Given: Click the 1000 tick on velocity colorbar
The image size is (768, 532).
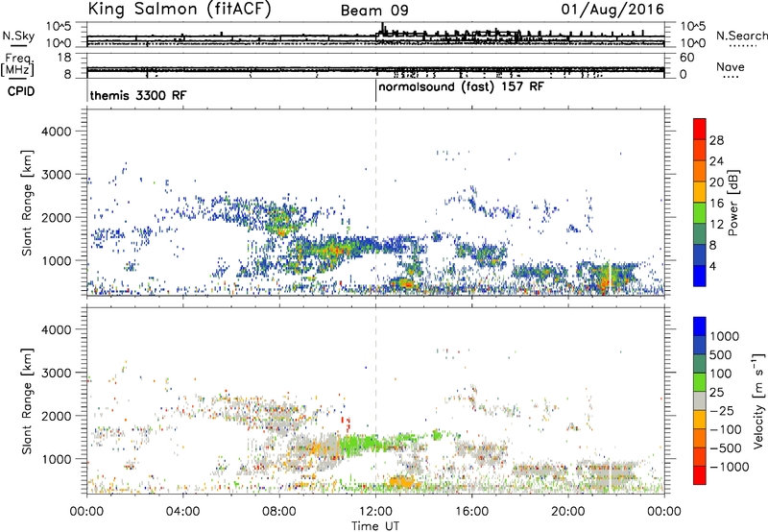Looking at the screenshot, I should pos(724,336).
